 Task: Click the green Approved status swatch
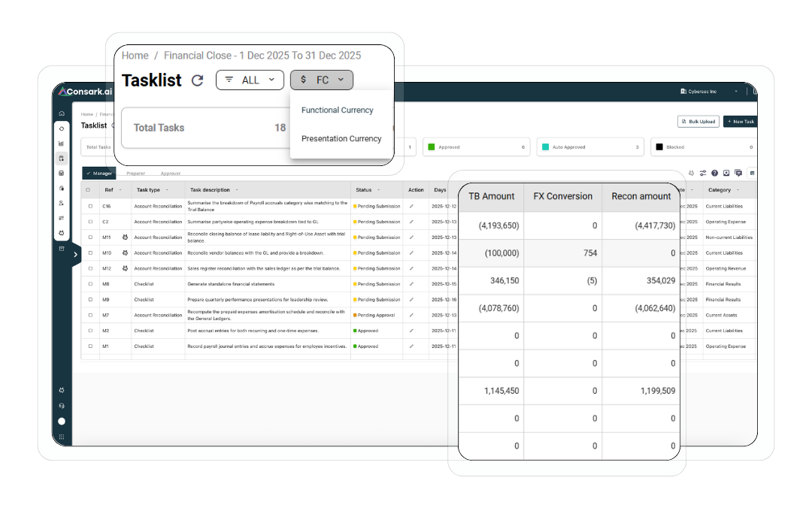point(432,147)
